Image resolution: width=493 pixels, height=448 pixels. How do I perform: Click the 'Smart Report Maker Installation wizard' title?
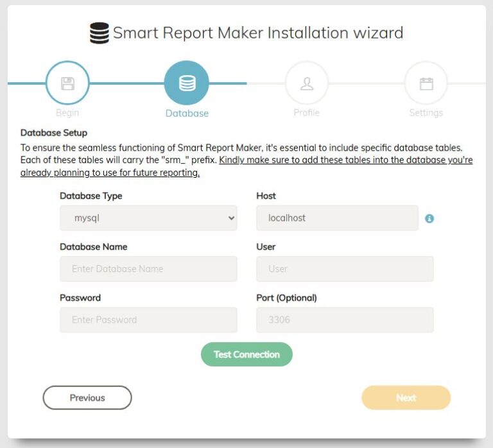coord(258,33)
